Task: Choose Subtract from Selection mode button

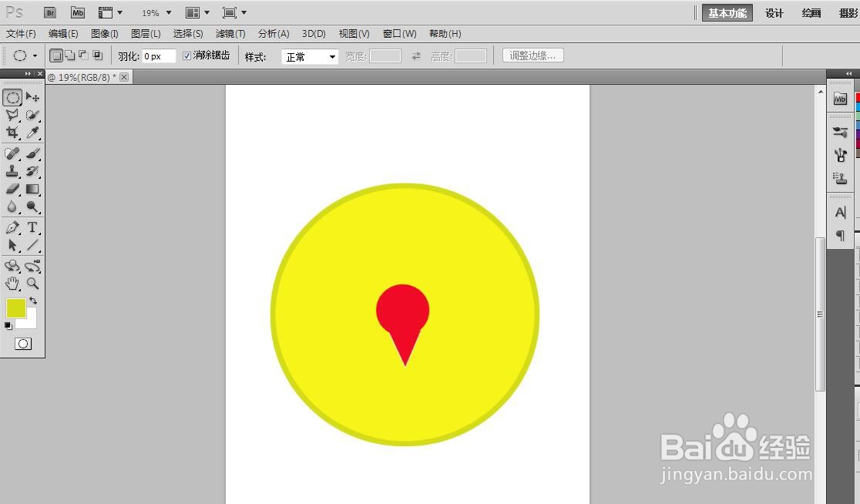Action: [x=83, y=55]
